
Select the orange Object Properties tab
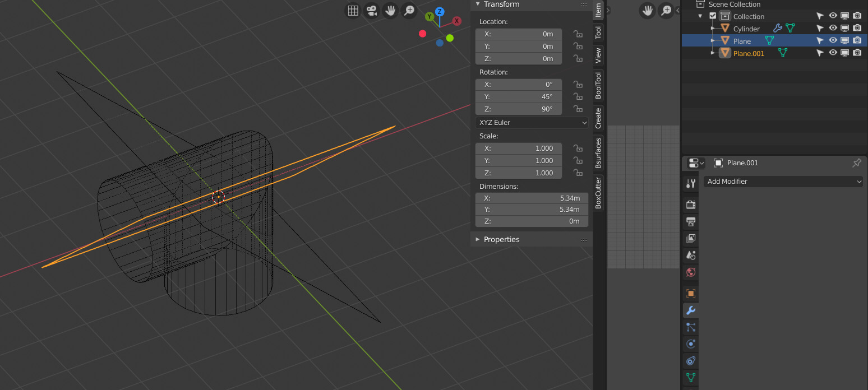tap(690, 292)
